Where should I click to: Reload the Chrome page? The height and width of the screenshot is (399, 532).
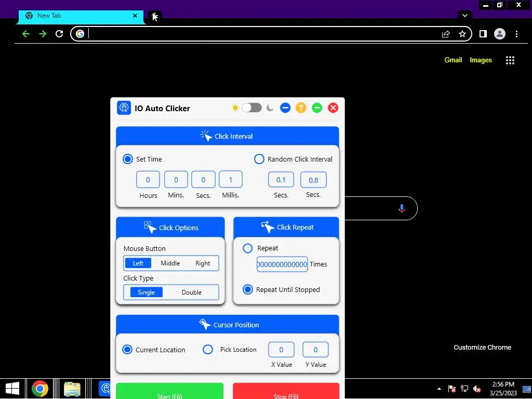pos(59,34)
